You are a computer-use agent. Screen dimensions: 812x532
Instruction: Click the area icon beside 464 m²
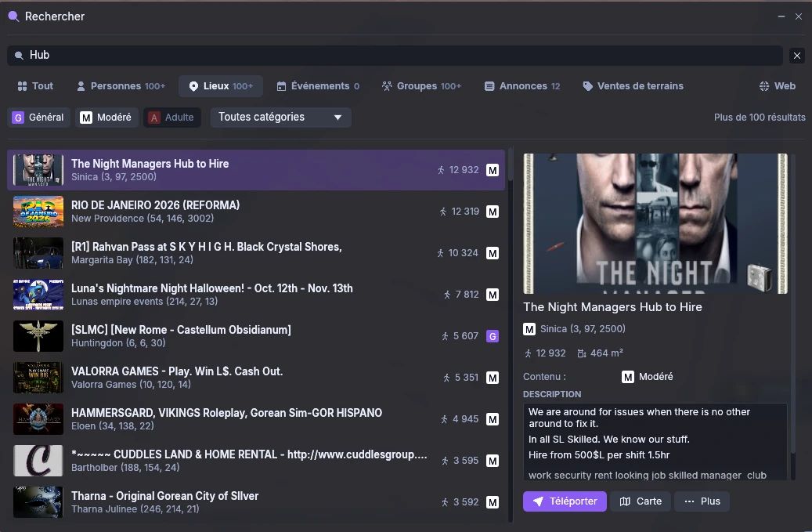582,353
